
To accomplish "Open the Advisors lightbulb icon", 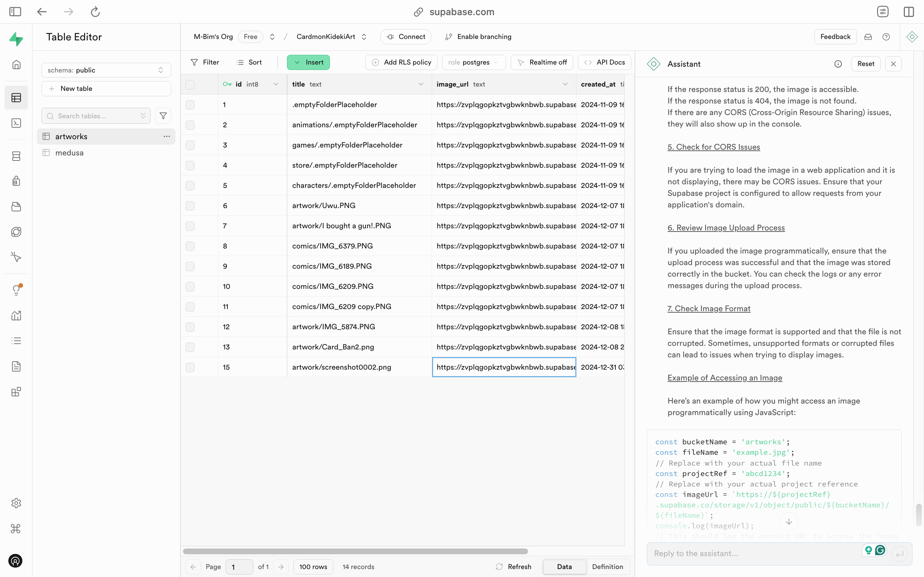I will pos(16,290).
